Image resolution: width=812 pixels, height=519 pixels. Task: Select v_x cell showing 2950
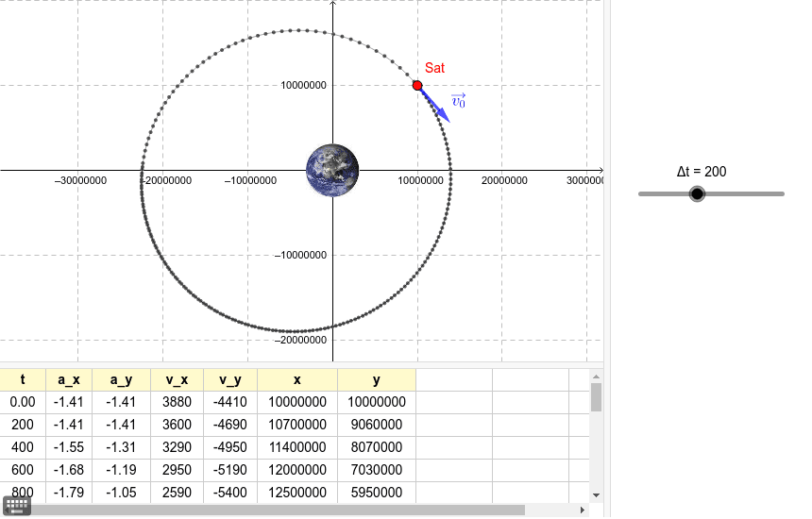178,470
